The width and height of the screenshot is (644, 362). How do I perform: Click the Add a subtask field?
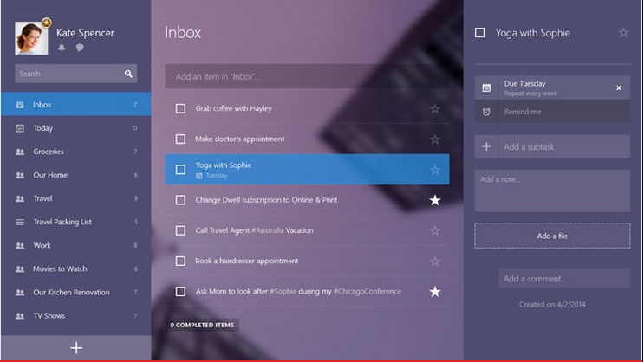[x=552, y=146]
